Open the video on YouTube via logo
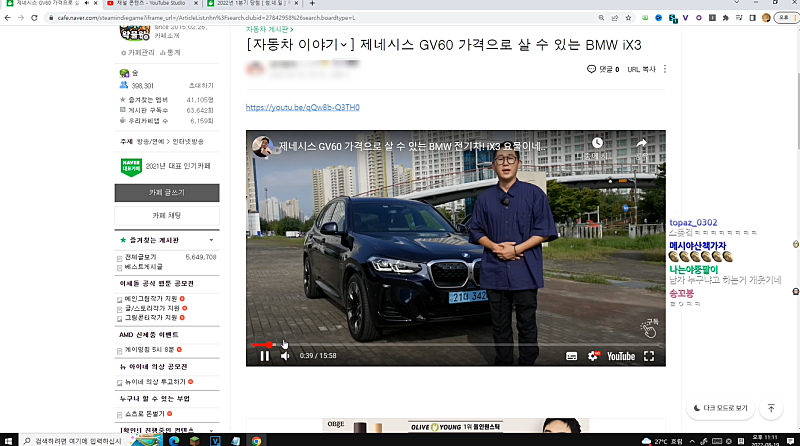 click(x=621, y=356)
